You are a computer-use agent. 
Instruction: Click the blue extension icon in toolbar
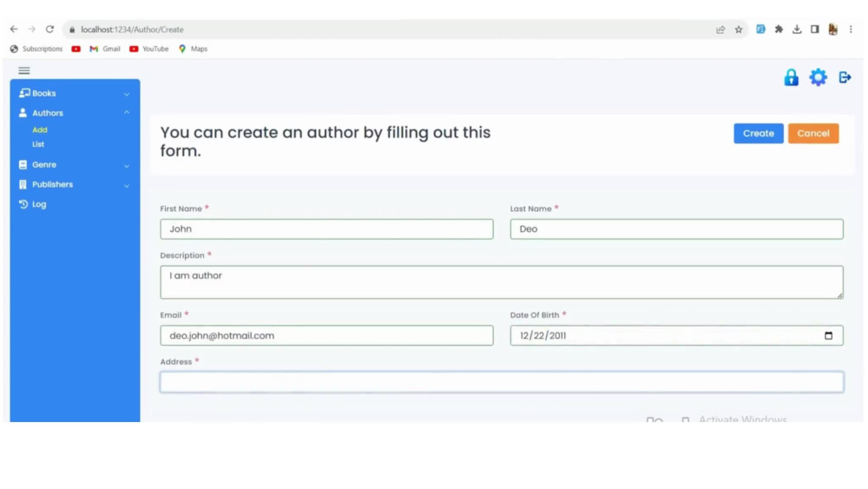[x=760, y=30]
